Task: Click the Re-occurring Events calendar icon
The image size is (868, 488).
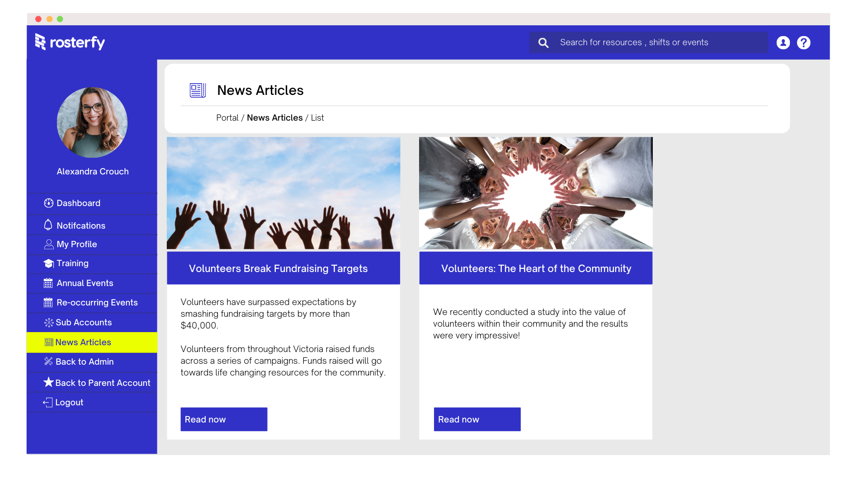Action: click(x=48, y=303)
